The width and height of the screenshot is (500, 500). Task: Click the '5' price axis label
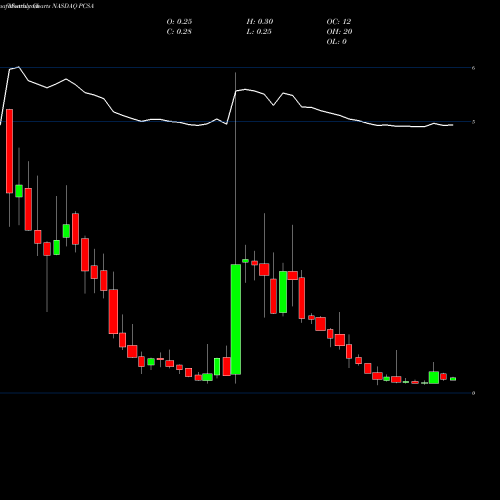473,122
